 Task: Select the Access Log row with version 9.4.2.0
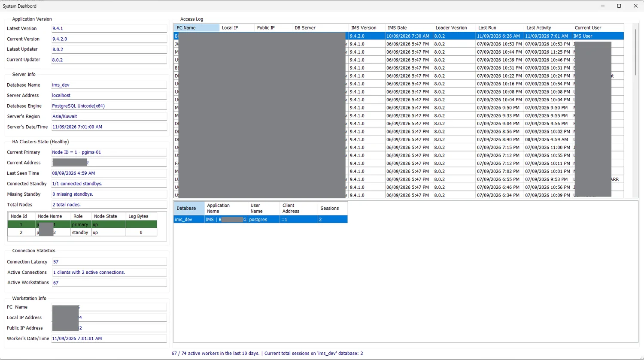point(399,36)
